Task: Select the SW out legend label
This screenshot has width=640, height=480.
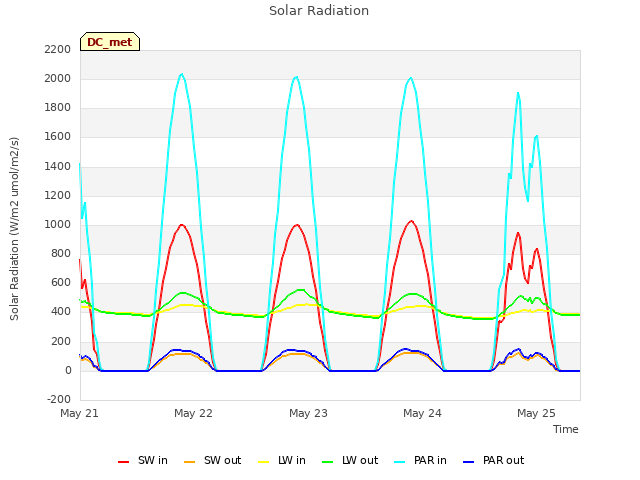Action: coord(222,460)
